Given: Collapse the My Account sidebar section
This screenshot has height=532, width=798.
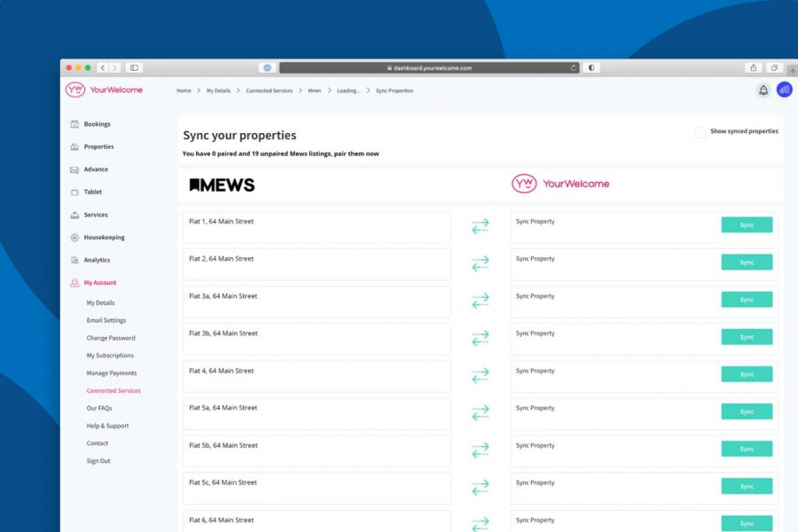Looking at the screenshot, I should pyautogui.click(x=99, y=283).
